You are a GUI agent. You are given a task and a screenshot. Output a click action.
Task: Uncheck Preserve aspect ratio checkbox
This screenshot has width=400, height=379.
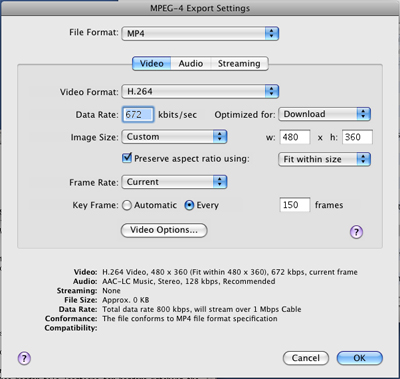(127, 157)
